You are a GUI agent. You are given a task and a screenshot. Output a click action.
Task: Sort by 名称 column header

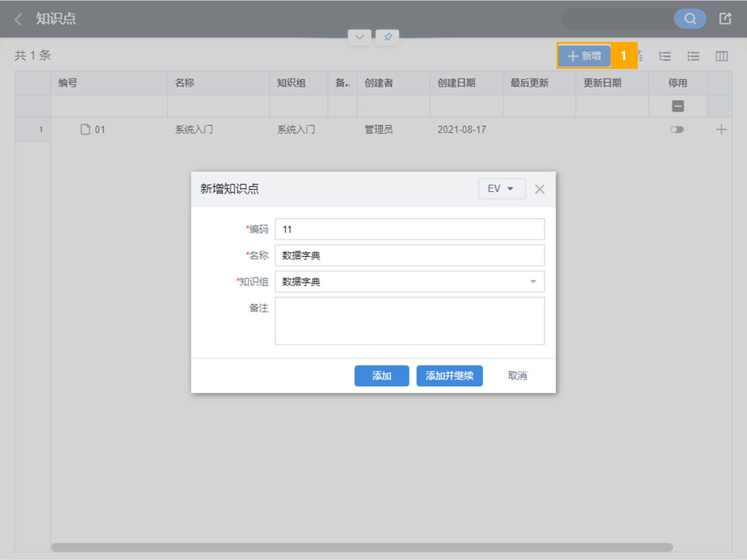(218, 83)
